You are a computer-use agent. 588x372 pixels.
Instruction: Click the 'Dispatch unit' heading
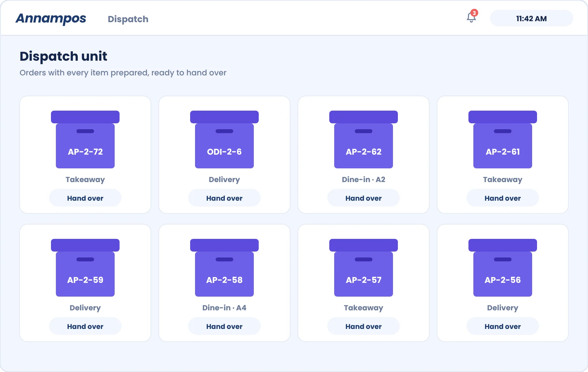(x=63, y=56)
